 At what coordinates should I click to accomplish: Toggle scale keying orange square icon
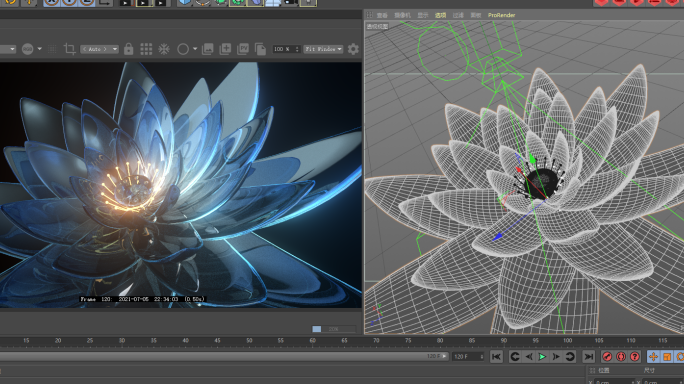point(667,357)
